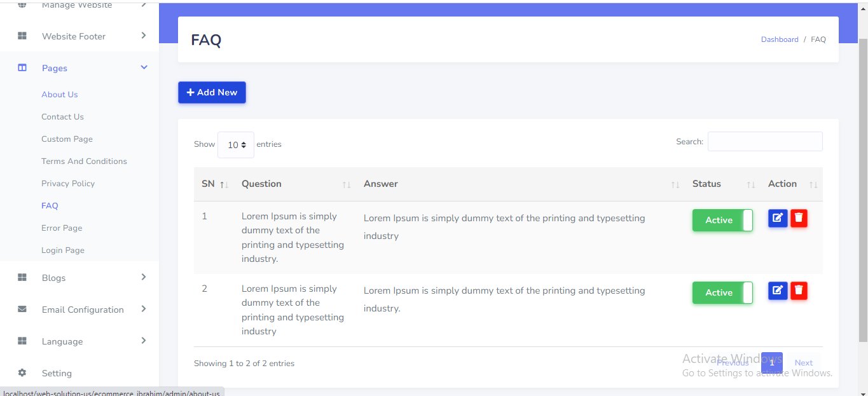Sort by Status column arrows
Image resolution: width=868 pixels, height=396 pixels.
750,185
